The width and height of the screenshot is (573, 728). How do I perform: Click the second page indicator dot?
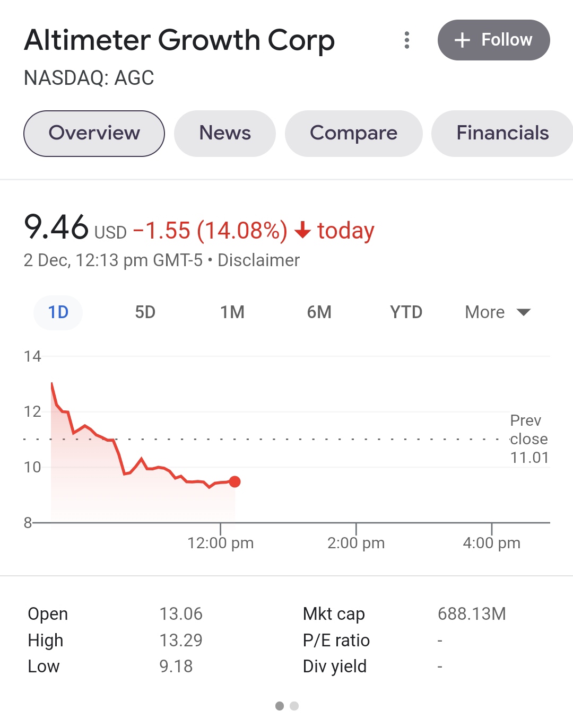click(x=294, y=706)
